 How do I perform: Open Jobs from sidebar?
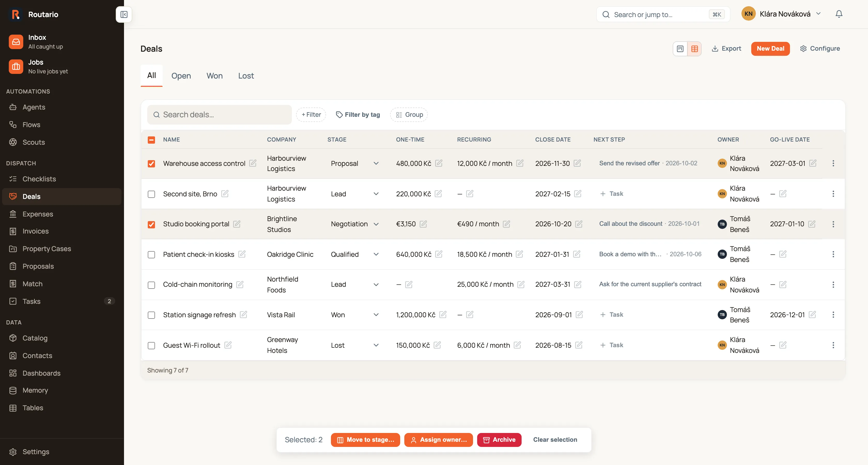tap(62, 66)
